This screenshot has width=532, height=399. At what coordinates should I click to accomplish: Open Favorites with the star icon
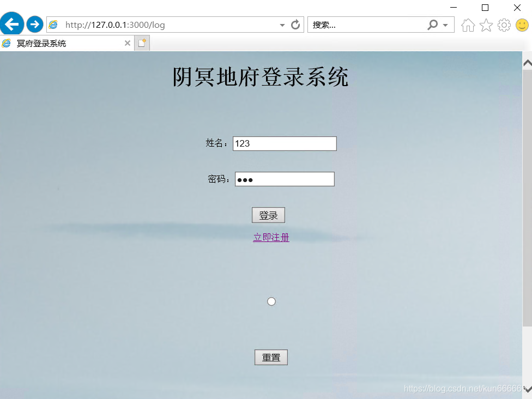(x=486, y=25)
